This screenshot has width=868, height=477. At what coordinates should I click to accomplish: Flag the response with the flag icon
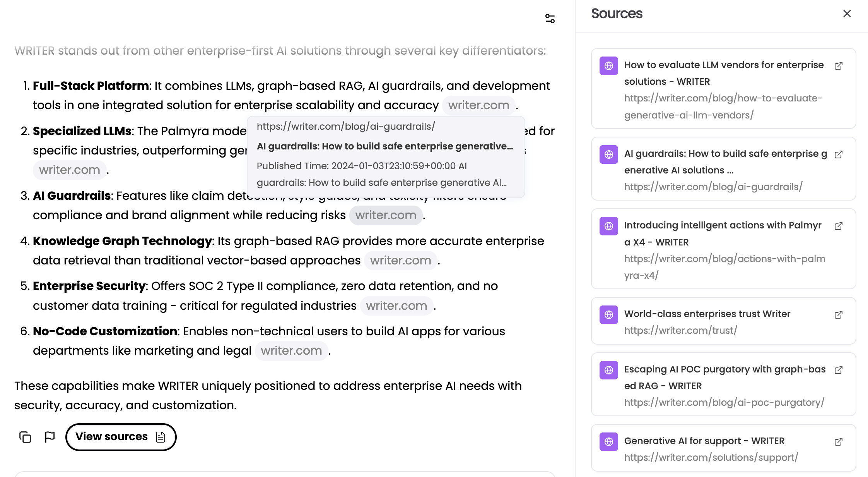50,437
